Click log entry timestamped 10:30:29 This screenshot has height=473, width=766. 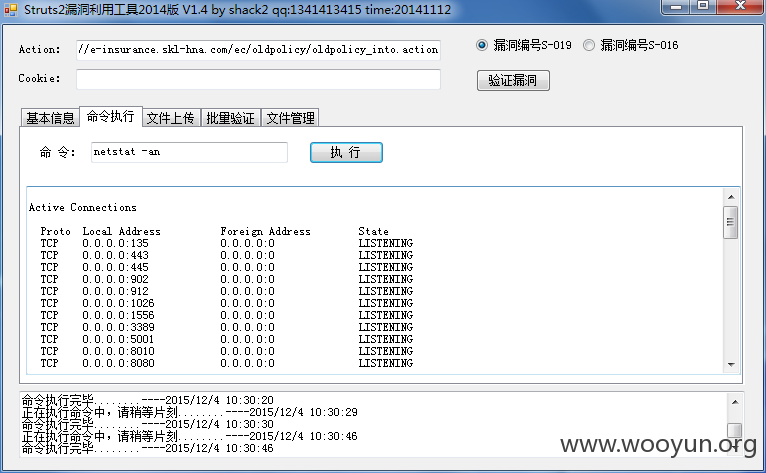[190, 412]
